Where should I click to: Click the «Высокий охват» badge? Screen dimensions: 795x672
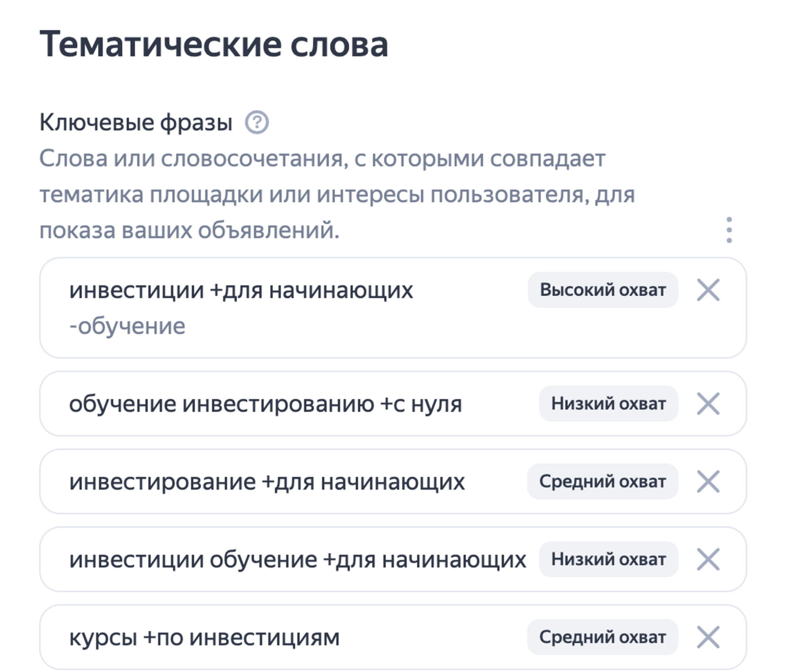pyautogui.click(x=603, y=290)
